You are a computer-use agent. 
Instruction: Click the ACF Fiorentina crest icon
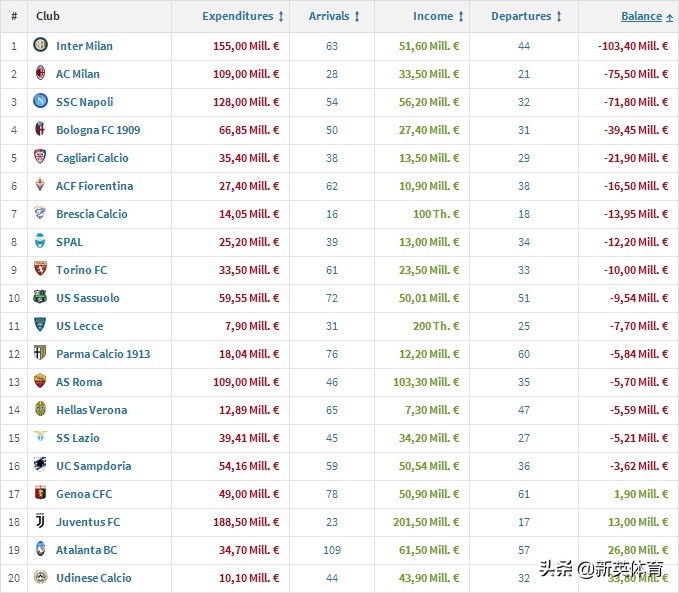click(x=41, y=186)
